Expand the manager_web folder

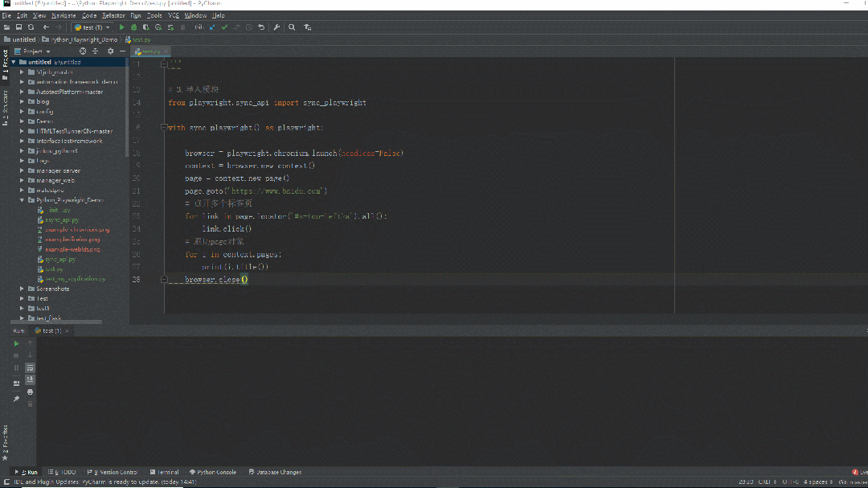23,181
